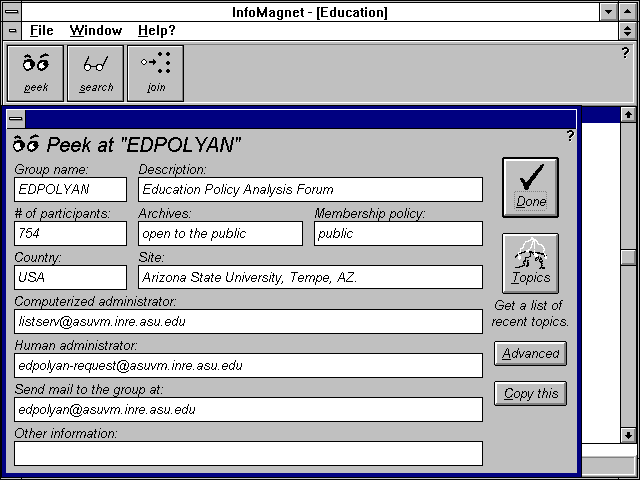Open the File menu

coord(41,31)
